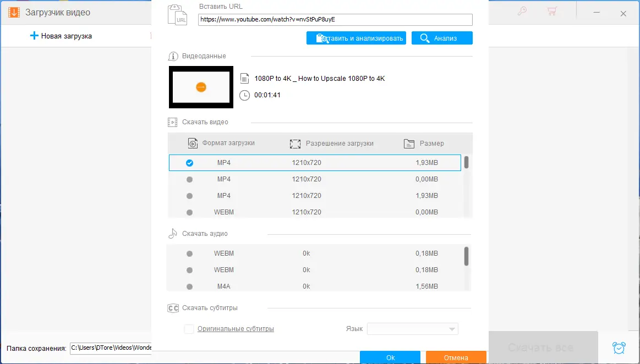This screenshot has width=640, height=364.
Task: Click the Скачать аудио note icon
Action: [x=172, y=233]
